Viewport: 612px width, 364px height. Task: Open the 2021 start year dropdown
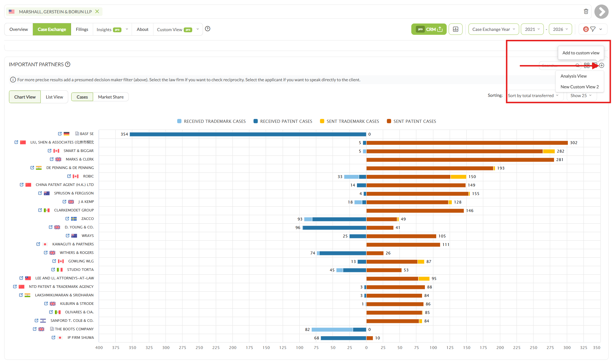click(x=532, y=29)
